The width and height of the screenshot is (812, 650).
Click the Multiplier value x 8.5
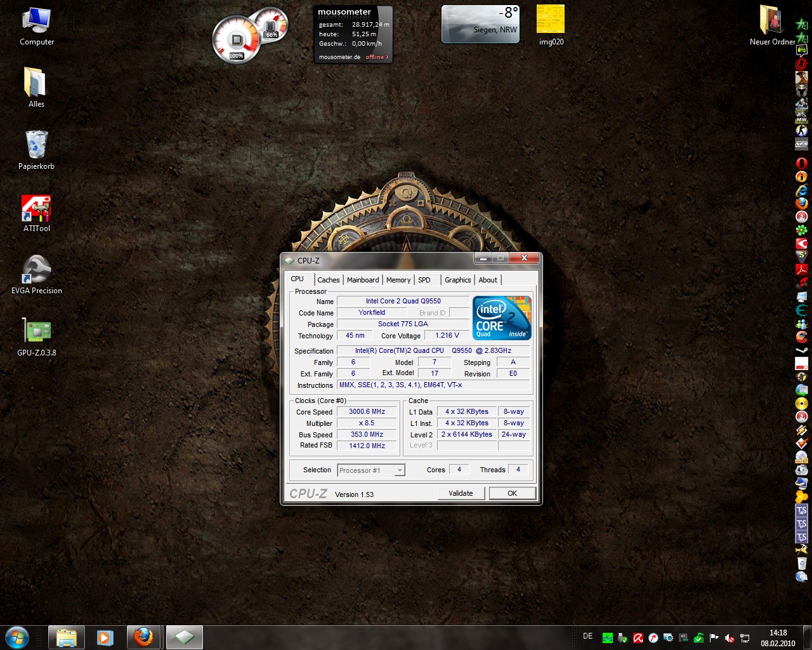click(x=367, y=423)
